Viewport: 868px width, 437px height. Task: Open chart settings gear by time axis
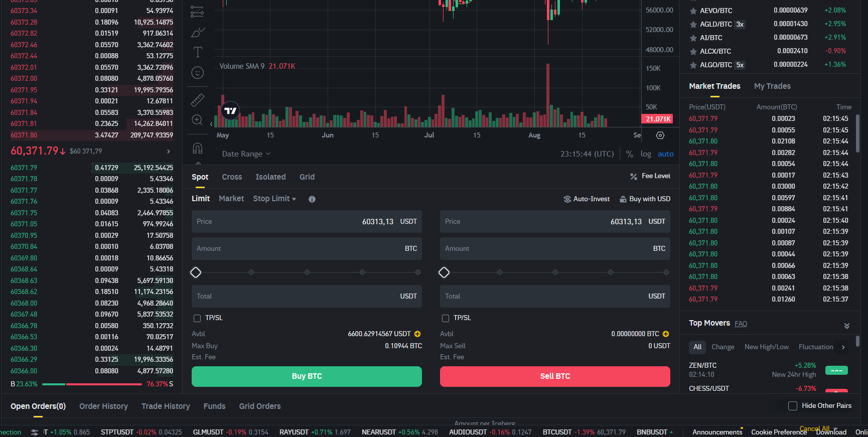click(660, 135)
